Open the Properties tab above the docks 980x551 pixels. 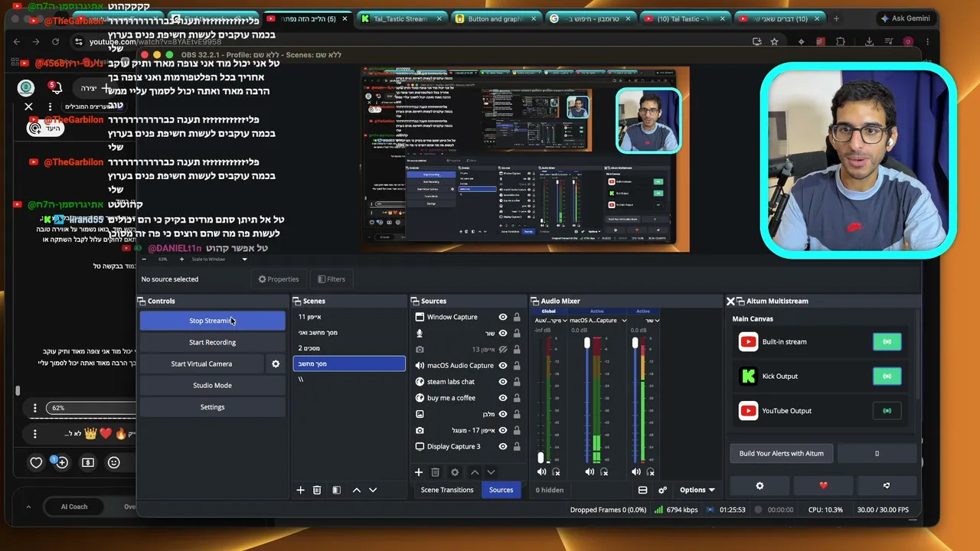click(x=279, y=279)
